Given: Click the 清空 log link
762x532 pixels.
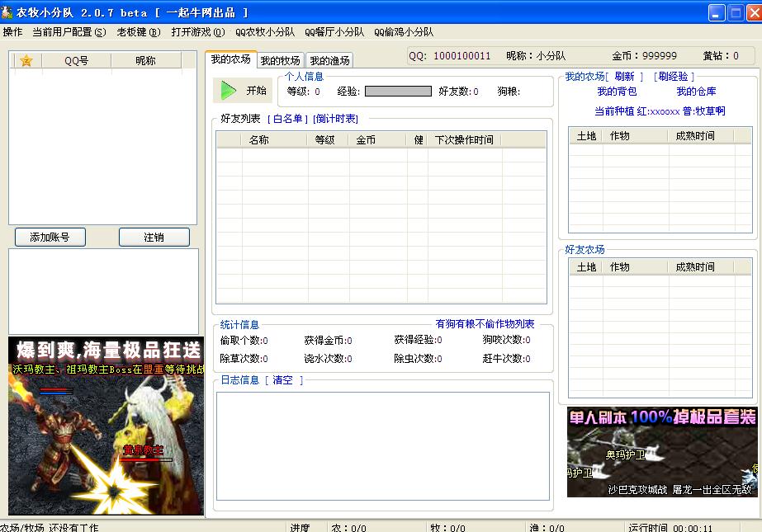Looking at the screenshot, I should point(283,380).
